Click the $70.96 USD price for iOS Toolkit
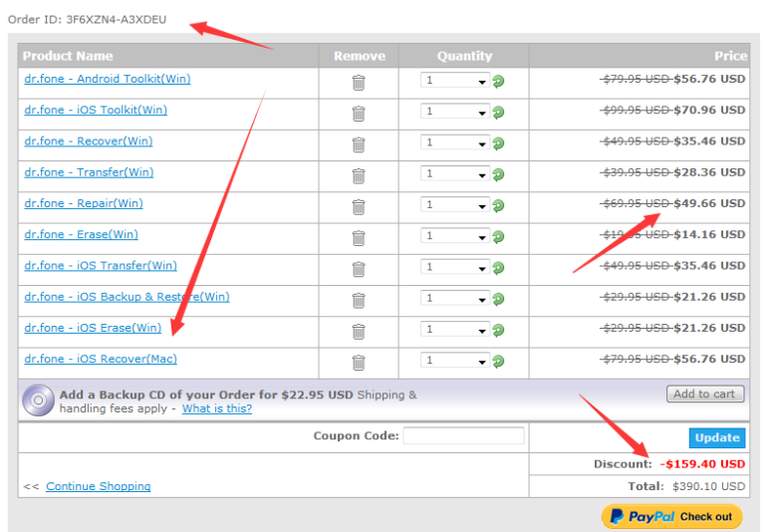Viewport: 765px width, 532px height. coord(709,111)
